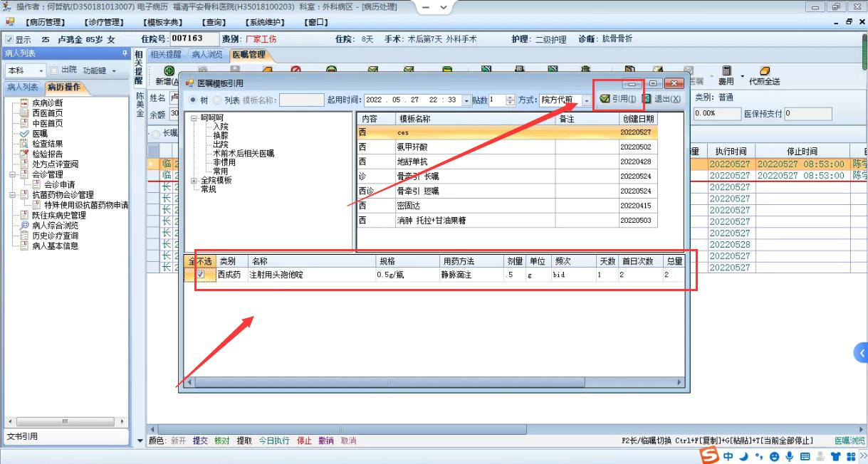Select the 氨甲环酸 template row
This screenshot has width=868, height=464.
pyautogui.click(x=507, y=147)
